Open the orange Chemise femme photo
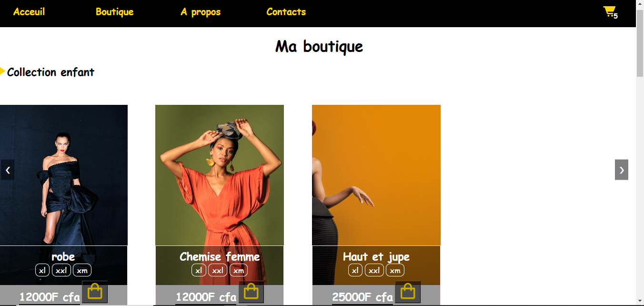 (220, 175)
